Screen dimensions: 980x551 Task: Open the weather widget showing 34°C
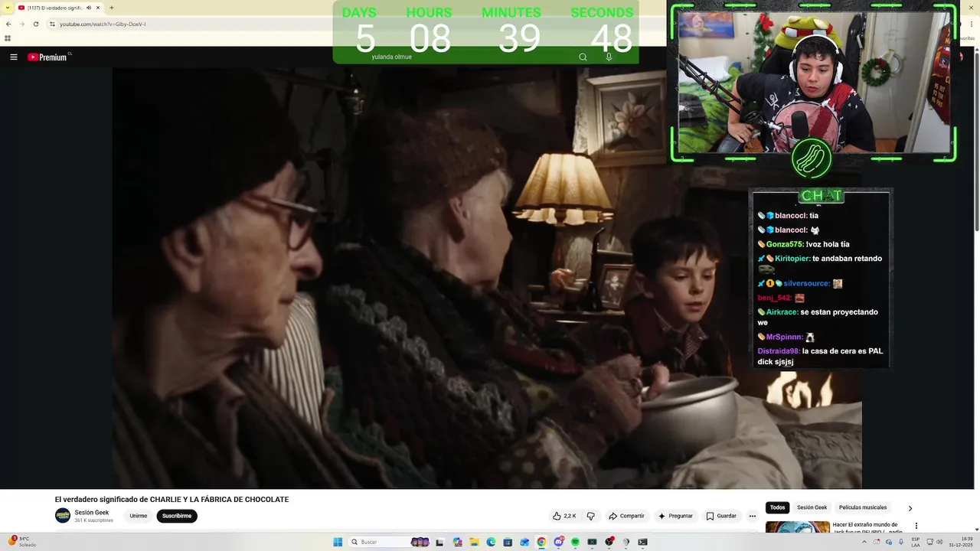21,542
